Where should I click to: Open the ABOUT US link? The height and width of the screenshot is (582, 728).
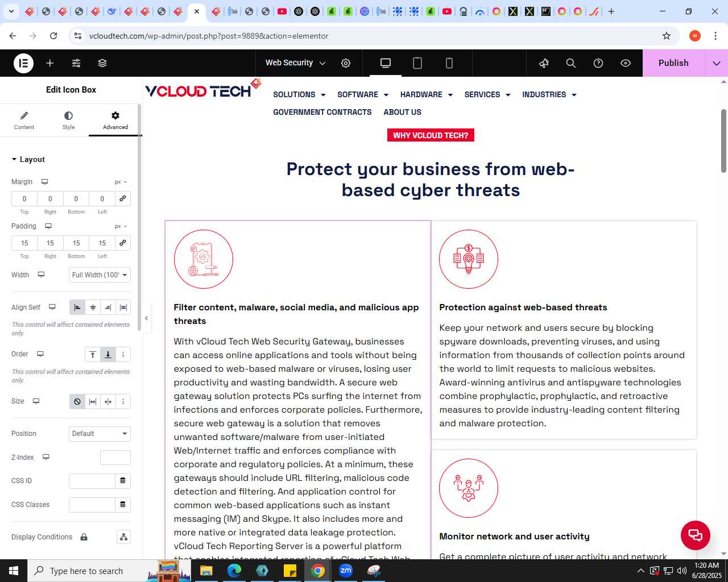403,113
